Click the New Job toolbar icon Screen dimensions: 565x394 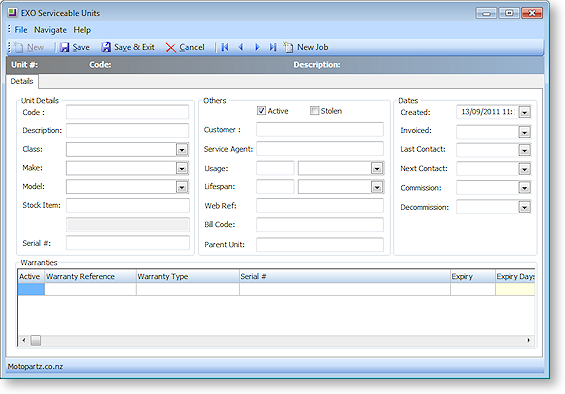[288, 47]
